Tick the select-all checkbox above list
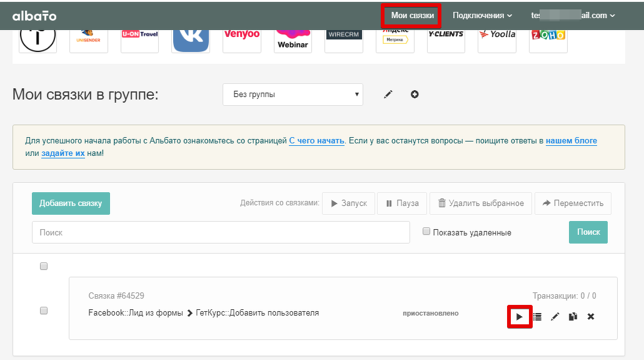This screenshot has height=360, width=644. [x=44, y=266]
